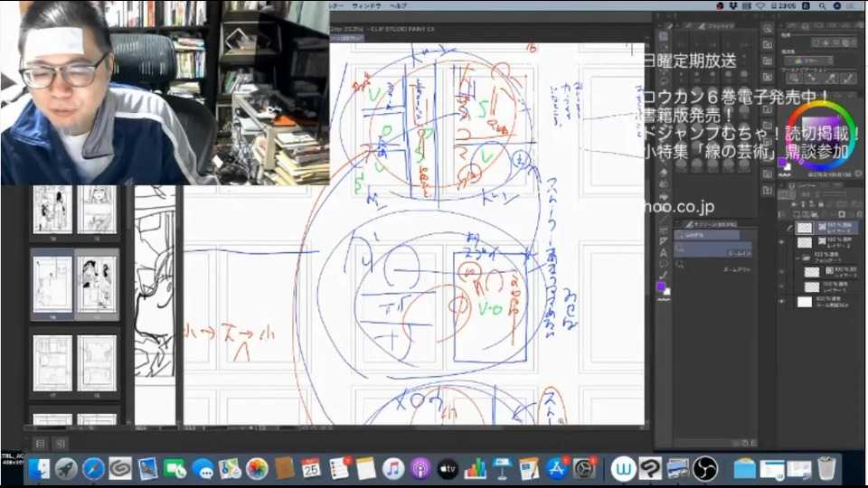Select the Text tool with the A icon
868x488 pixels.
point(664,253)
